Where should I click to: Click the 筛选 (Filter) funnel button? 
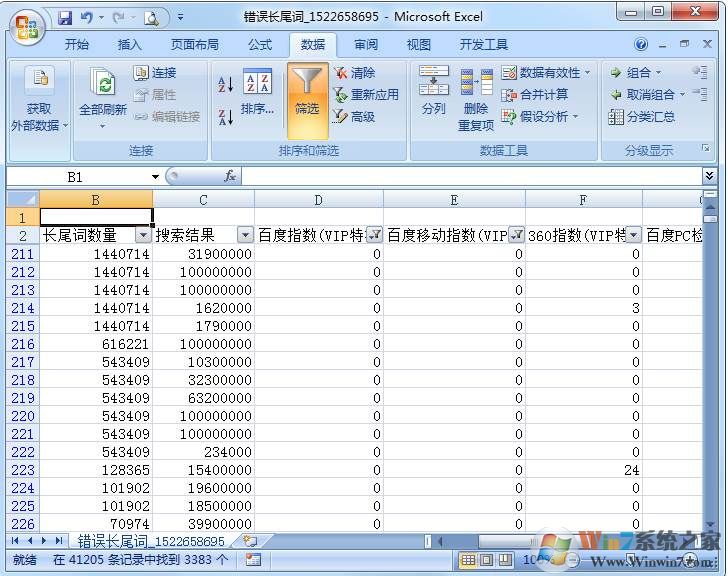click(307, 100)
